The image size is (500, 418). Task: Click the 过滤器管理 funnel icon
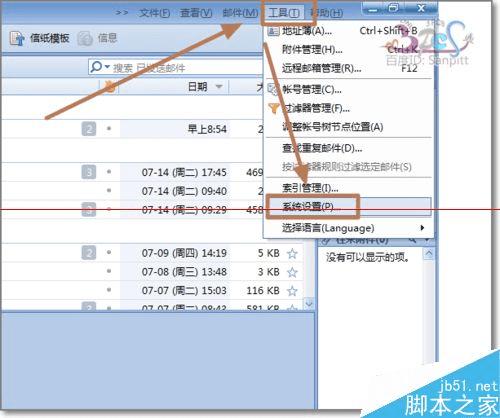273,108
